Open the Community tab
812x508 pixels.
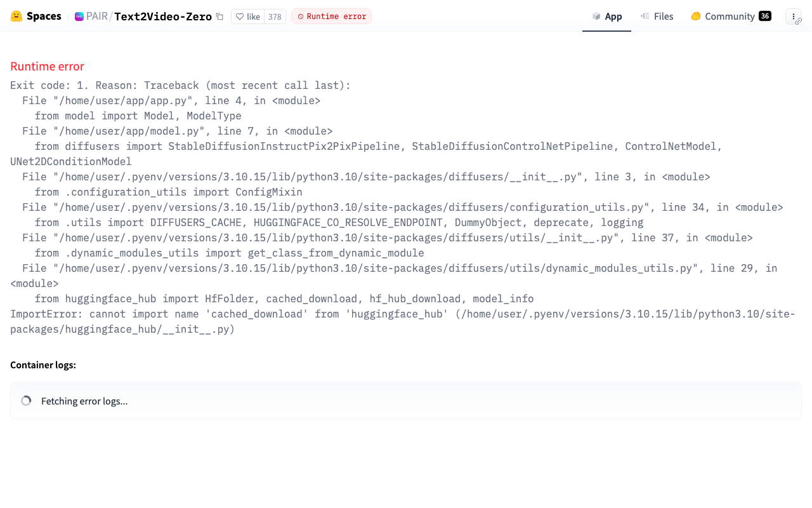[731, 17]
